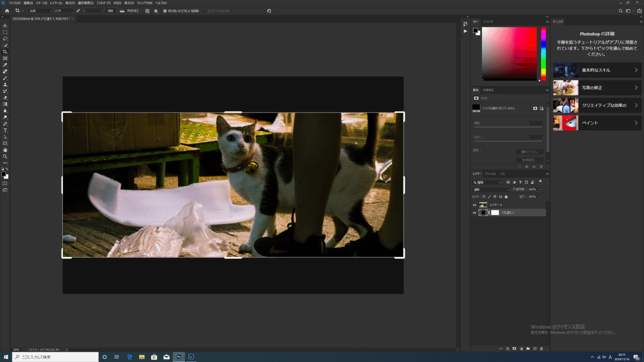Select the Zoom tool
644x362 pixels.
(5, 157)
